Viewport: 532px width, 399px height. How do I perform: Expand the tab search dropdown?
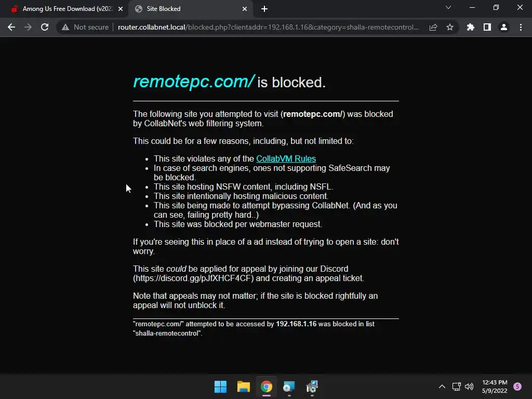[448, 7]
